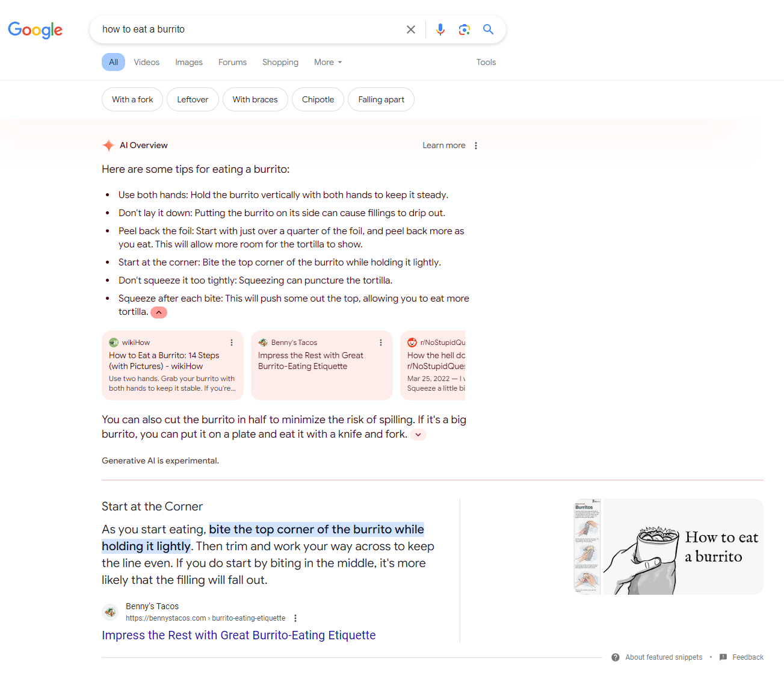Click the About featured snippets question icon
This screenshot has height=673, width=784.
(616, 657)
